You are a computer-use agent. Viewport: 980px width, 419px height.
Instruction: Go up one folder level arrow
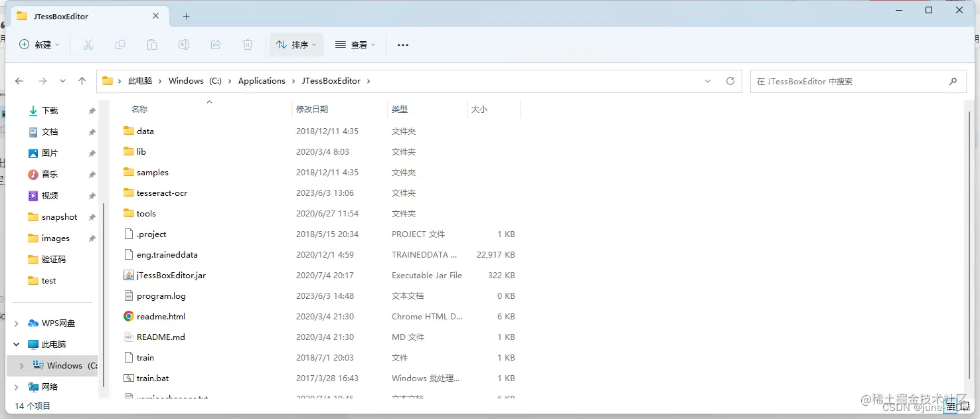(82, 81)
